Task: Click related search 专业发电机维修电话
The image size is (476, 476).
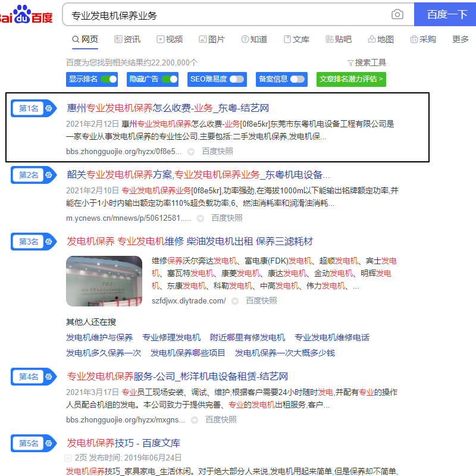Action: [x=332, y=337]
